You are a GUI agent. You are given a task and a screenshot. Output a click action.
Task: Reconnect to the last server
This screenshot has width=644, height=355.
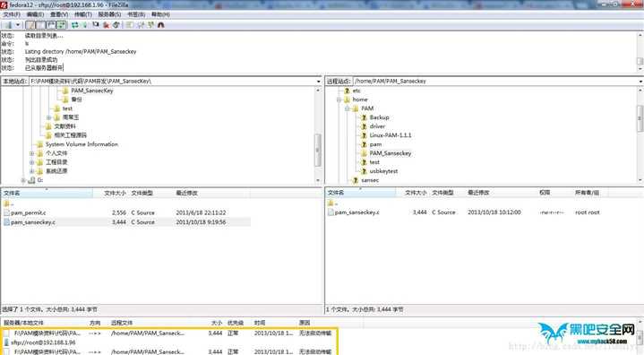point(116,25)
